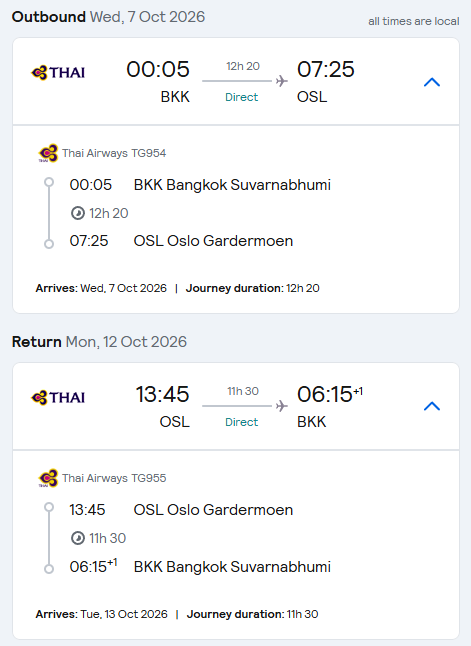The height and width of the screenshot is (646, 471).
Task: Collapse the return flight details chevron
Action: pos(432,406)
